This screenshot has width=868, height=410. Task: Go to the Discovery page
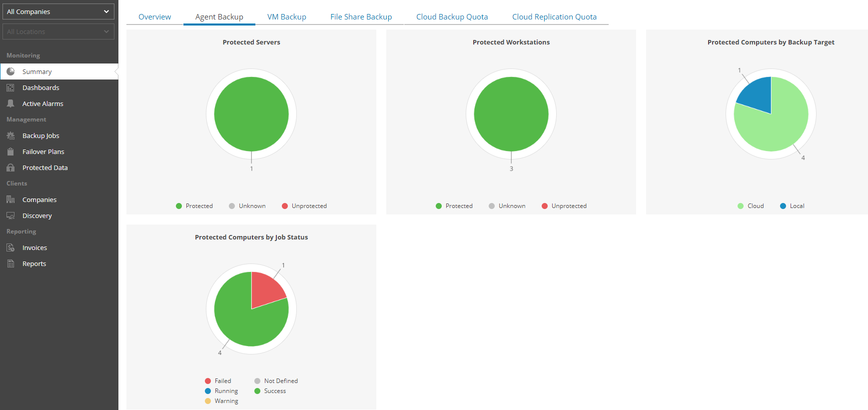(x=37, y=215)
